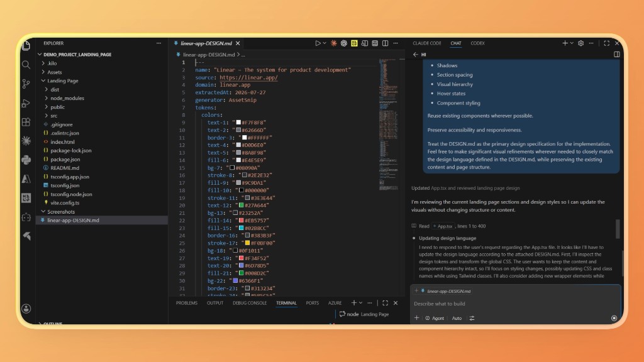Screen dimensions: 644x362
Task: Open Explorer views and more actions menu
Action: pyautogui.click(x=158, y=43)
